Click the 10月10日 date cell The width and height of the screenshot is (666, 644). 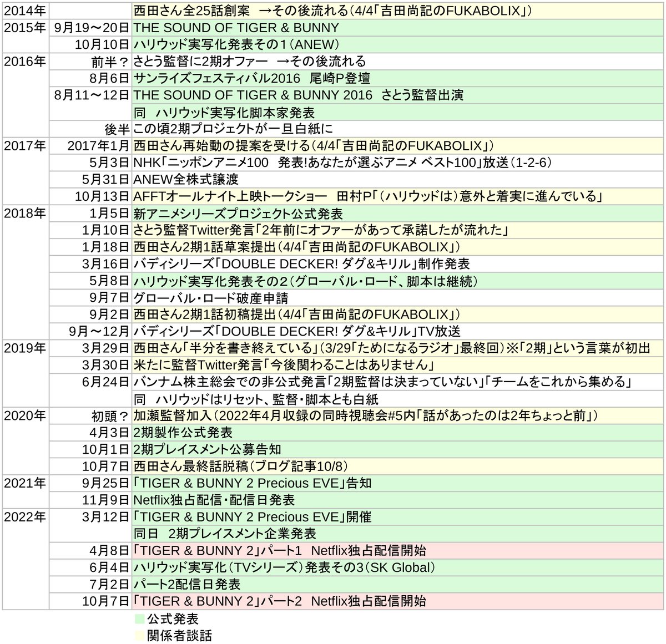90,44
